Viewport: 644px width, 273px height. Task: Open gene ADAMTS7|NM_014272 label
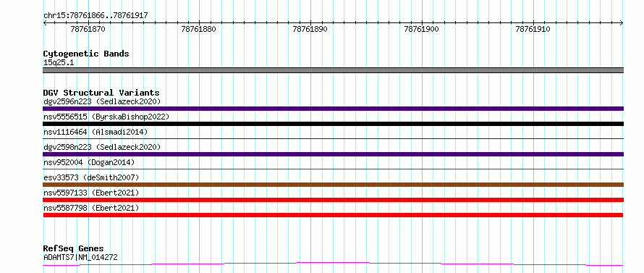(x=80, y=257)
